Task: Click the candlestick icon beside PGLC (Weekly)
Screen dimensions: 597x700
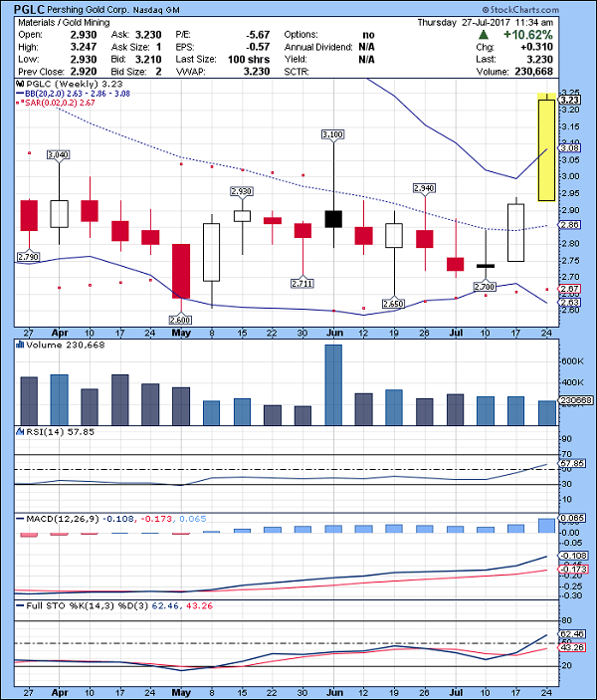Action: coord(20,84)
